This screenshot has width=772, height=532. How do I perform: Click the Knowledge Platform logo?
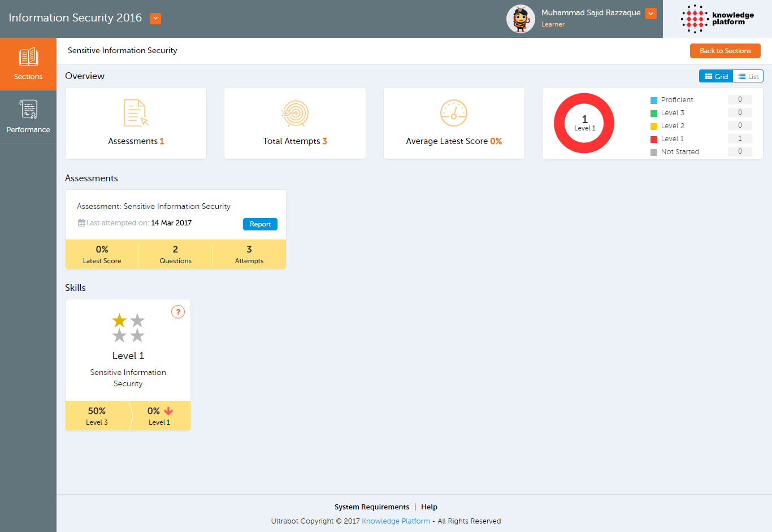(x=717, y=19)
